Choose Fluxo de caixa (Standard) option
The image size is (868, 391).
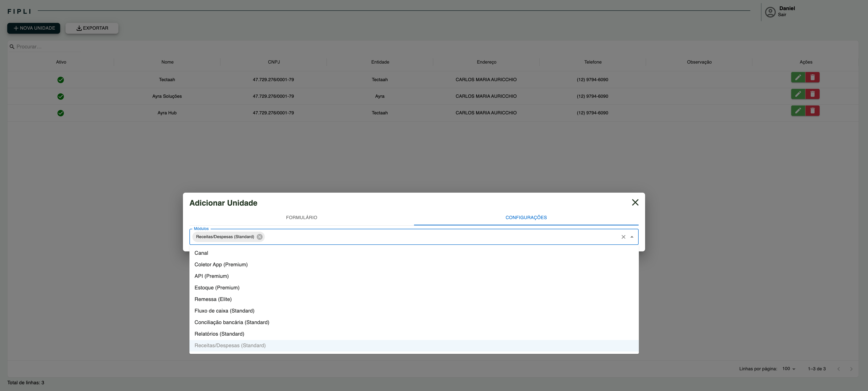pos(224,311)
